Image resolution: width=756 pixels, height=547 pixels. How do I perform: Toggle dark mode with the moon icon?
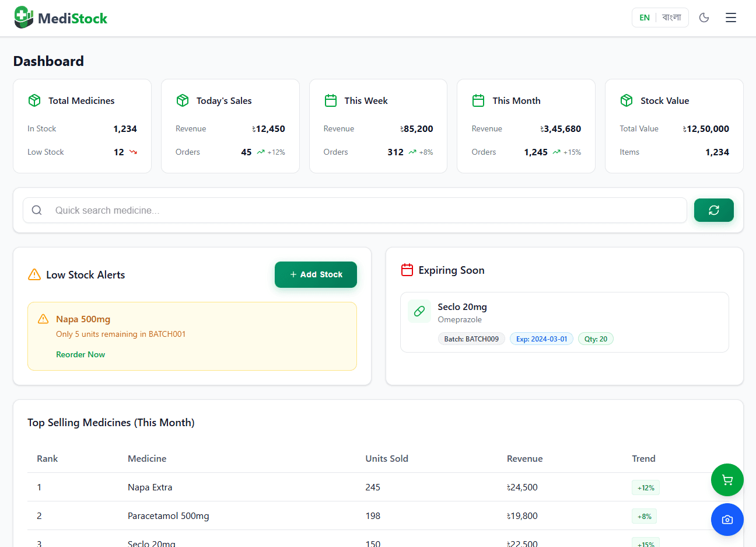(x=704, y=18)
